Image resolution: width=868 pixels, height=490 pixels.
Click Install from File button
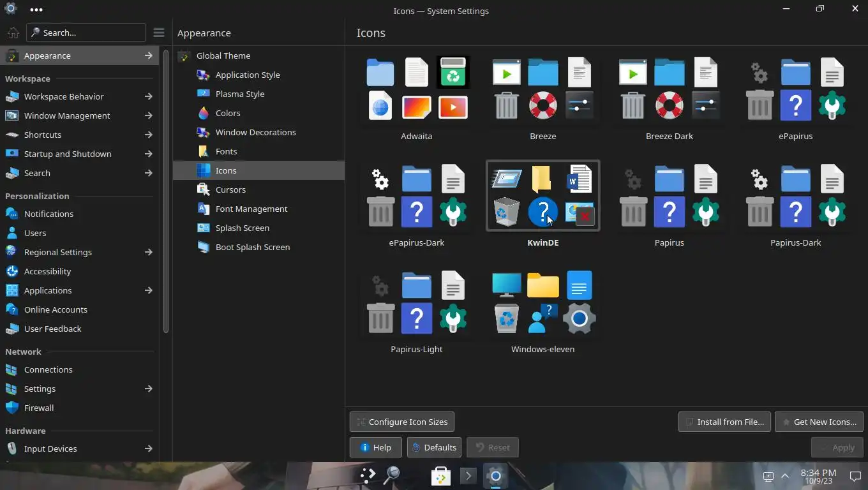724,422
